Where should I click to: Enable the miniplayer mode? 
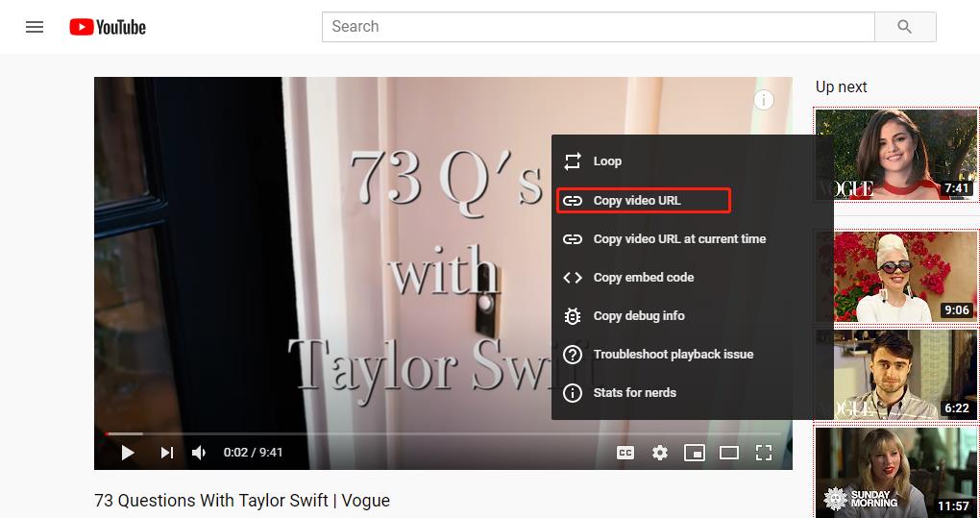click(695, 453)
